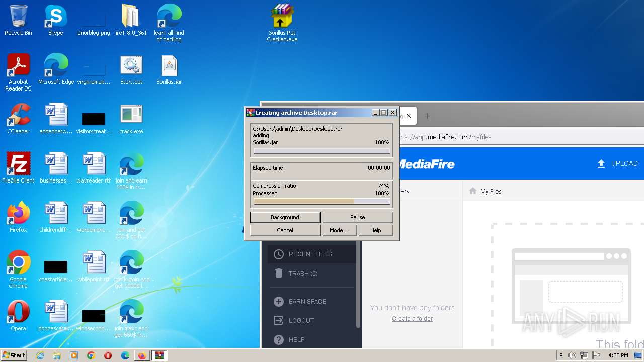Click the UPLOAD icon in MediaFire

point(601,163)
